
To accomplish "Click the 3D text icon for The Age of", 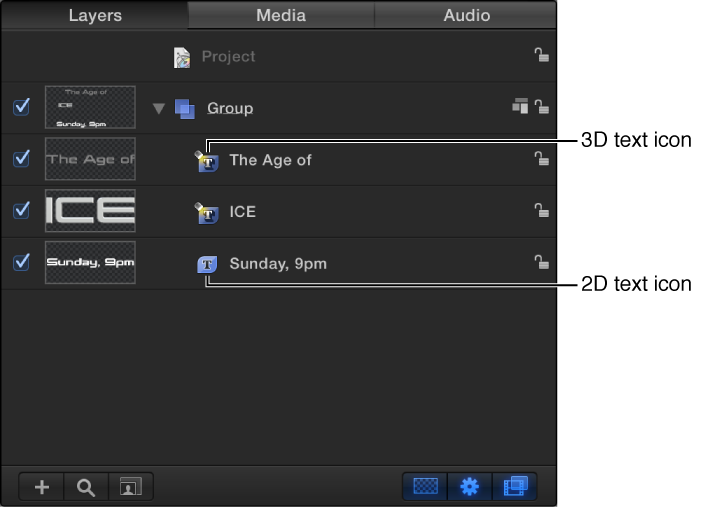I will point(206,161).
